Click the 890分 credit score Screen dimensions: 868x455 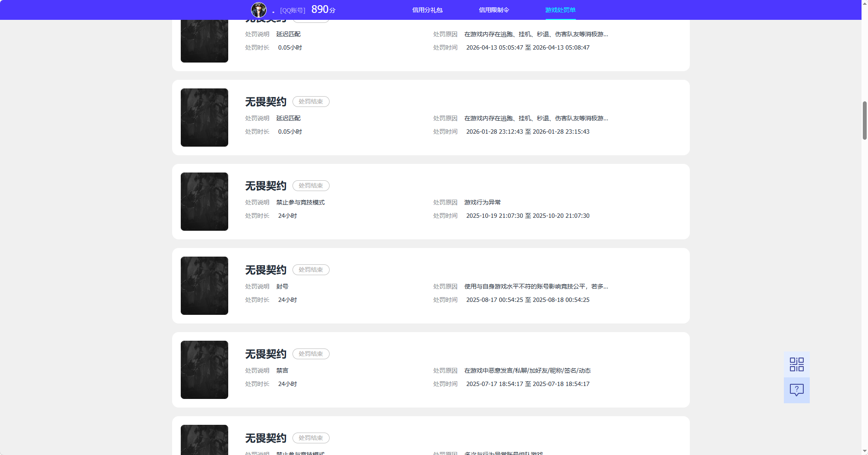pos(323,9)
